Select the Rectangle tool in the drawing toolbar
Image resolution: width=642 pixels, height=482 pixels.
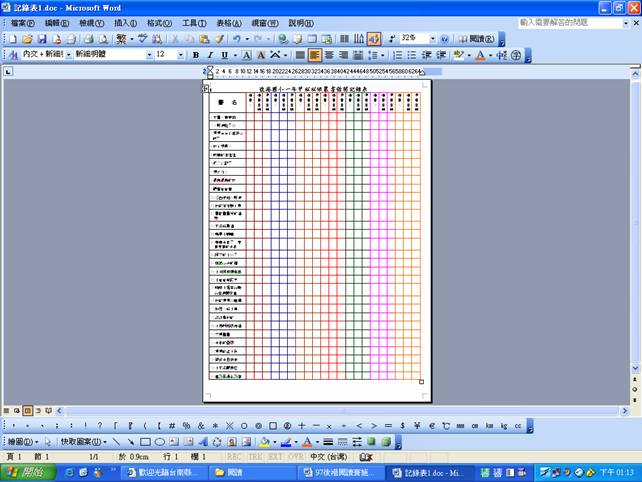point(145,441)
